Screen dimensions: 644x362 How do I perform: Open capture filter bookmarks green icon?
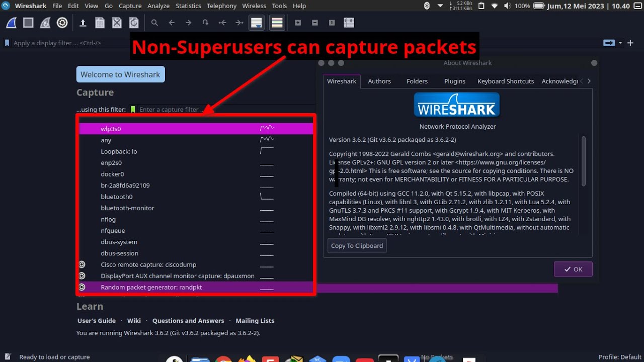pyautogui.click(x=133, y=110)
